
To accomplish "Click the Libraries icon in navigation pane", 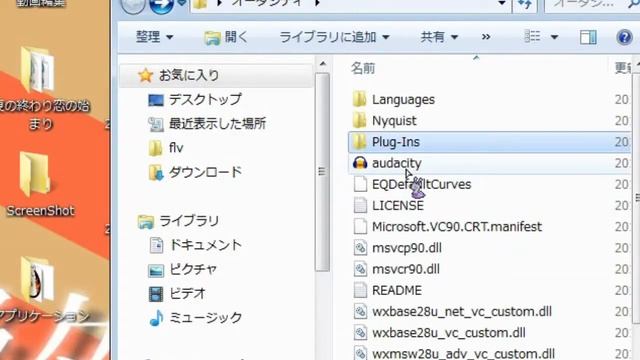I will pyautogui.click(x=146, y=221).
